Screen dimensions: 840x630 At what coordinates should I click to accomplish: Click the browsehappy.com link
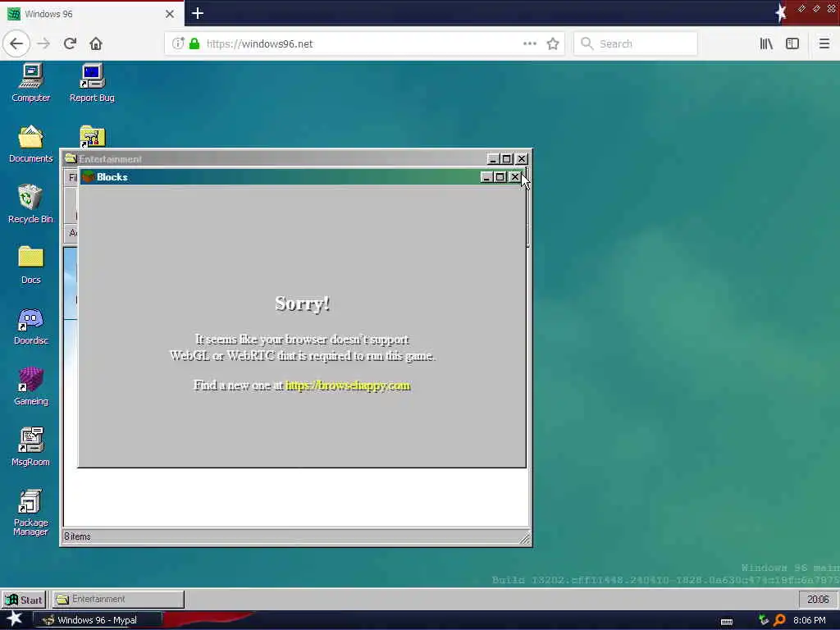pos(348,386)
